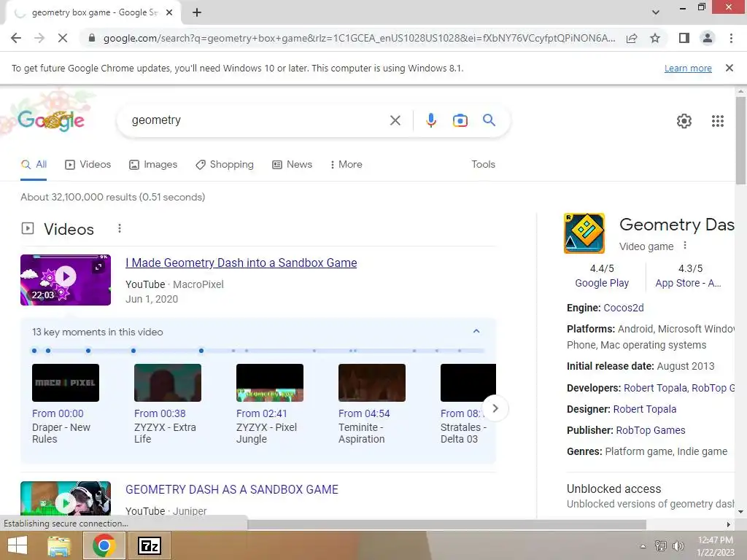Screen dimensions: 747x560
Task: Open Geometry Dash game icon
Action: coord(584,233)
